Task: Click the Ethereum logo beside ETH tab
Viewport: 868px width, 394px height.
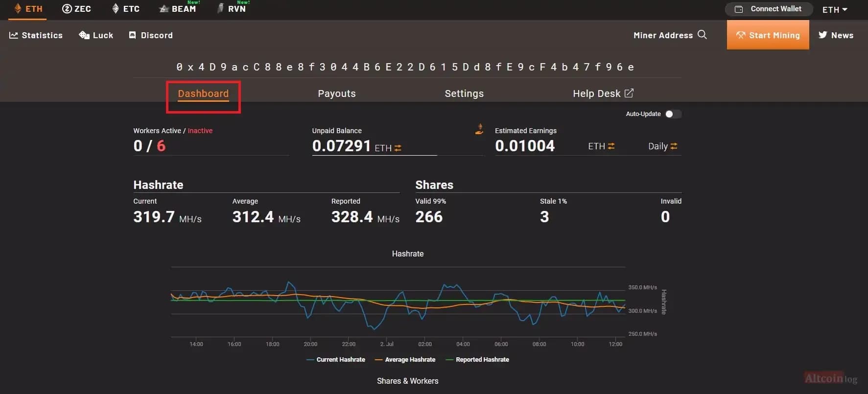Action: pos(18,9)
